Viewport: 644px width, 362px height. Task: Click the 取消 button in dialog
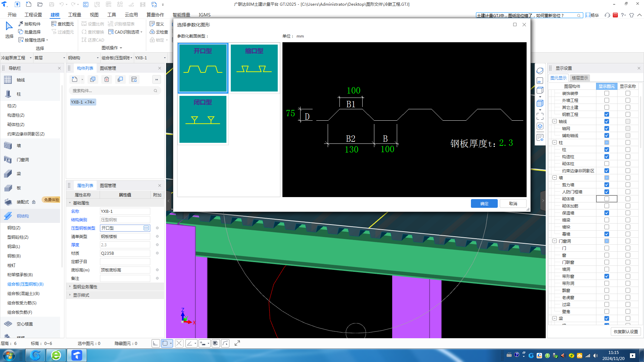[513, 203]
